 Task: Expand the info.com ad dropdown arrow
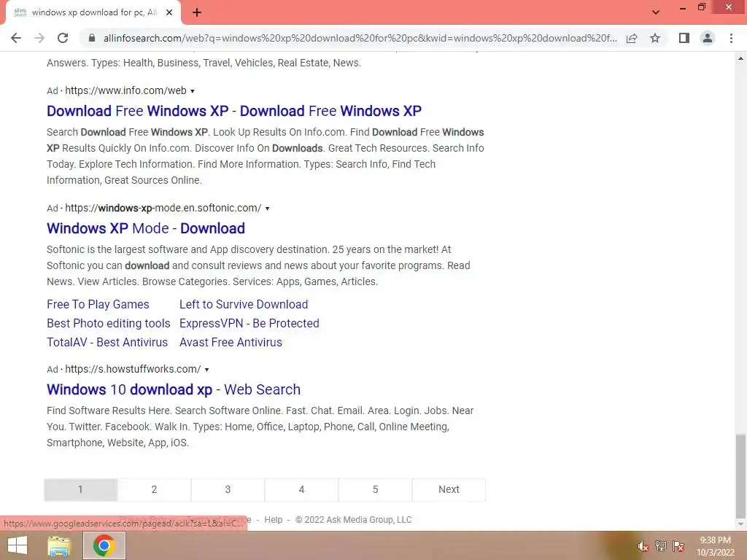point(193,91)
